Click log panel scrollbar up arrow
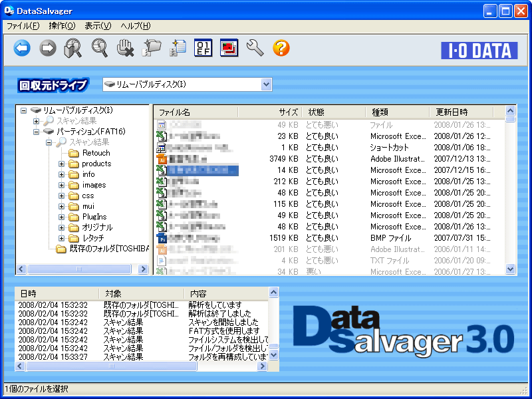 273,293
